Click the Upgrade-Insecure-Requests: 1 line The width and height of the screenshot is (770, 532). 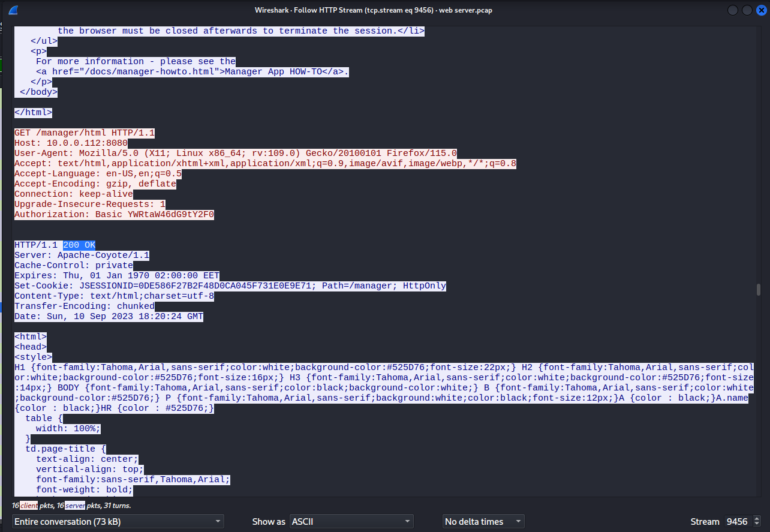pos(90,204)
